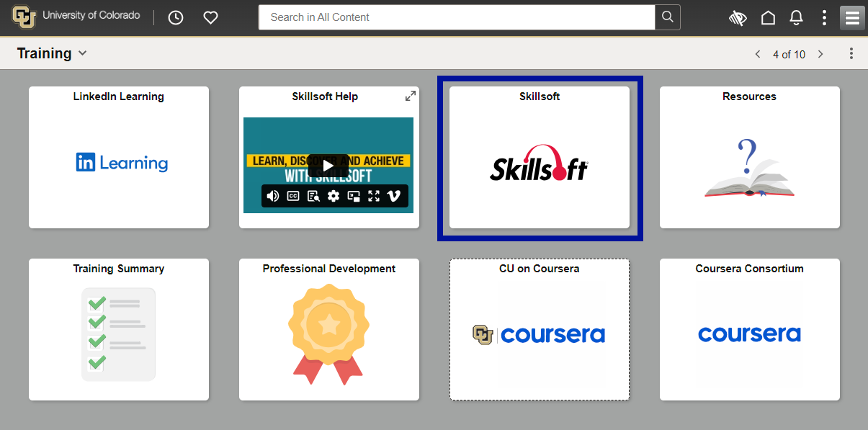Viewport: 868px width, 430px height.
Task: Open the actions menu in the top header
Action: click(824, 18)
